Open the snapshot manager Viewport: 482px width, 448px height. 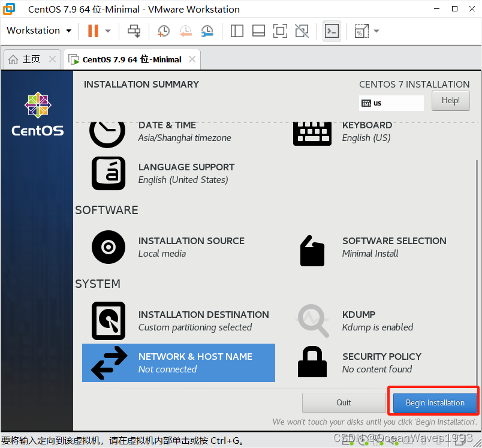tap(207, 31)
